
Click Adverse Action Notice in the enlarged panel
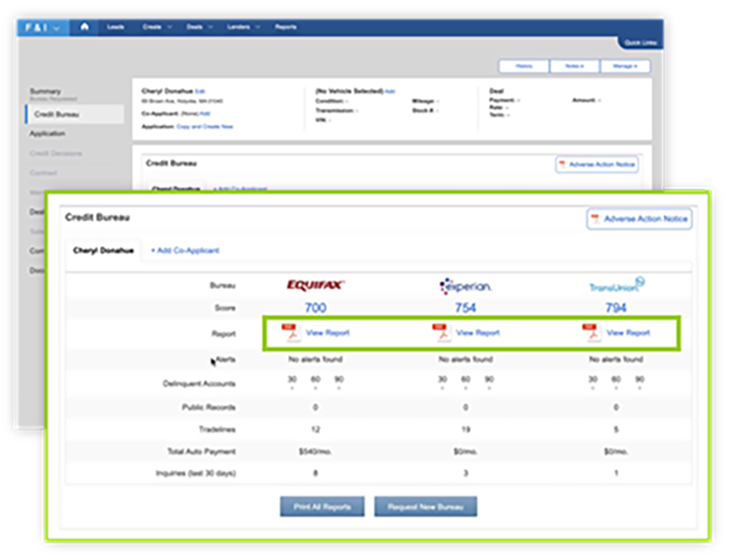pos(640,219)
